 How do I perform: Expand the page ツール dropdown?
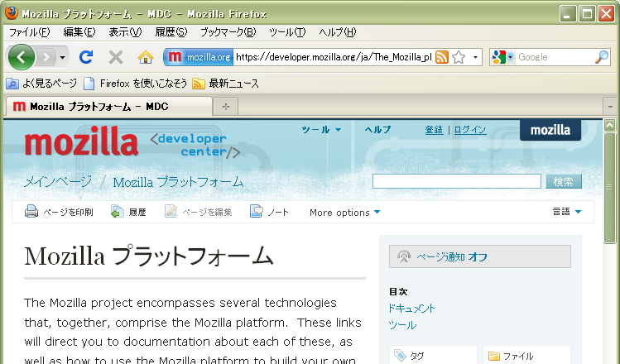coord(321,130)
